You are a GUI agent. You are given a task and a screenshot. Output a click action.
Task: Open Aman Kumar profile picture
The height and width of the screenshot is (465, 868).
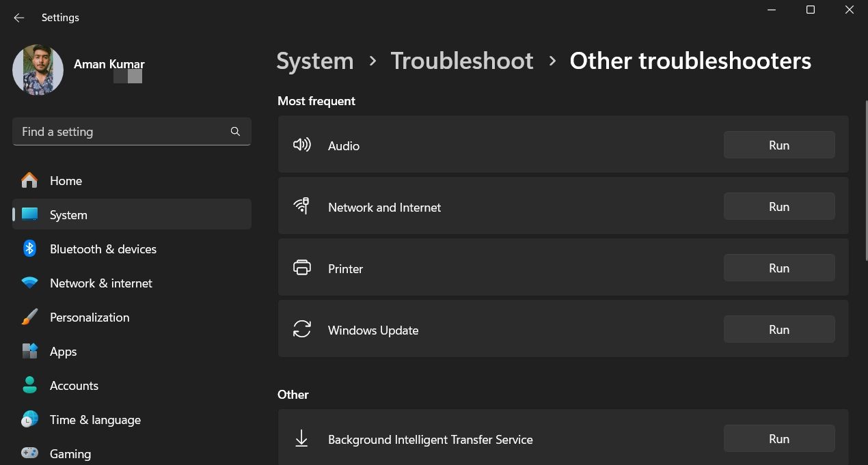38,70
